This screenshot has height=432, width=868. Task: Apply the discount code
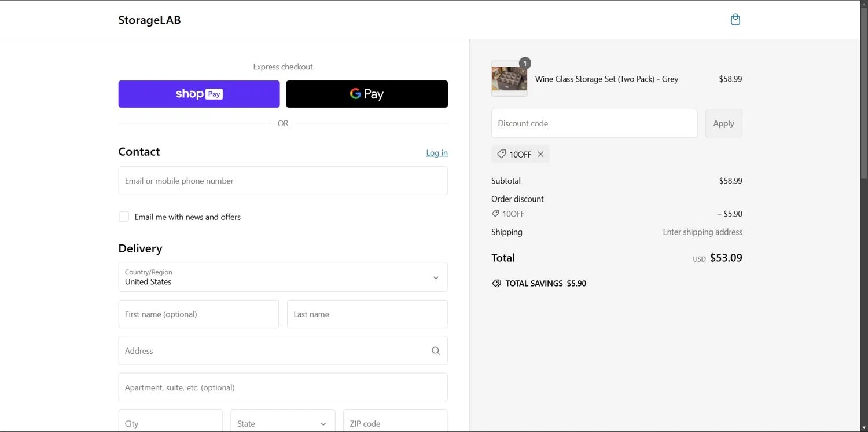(723, 123)
